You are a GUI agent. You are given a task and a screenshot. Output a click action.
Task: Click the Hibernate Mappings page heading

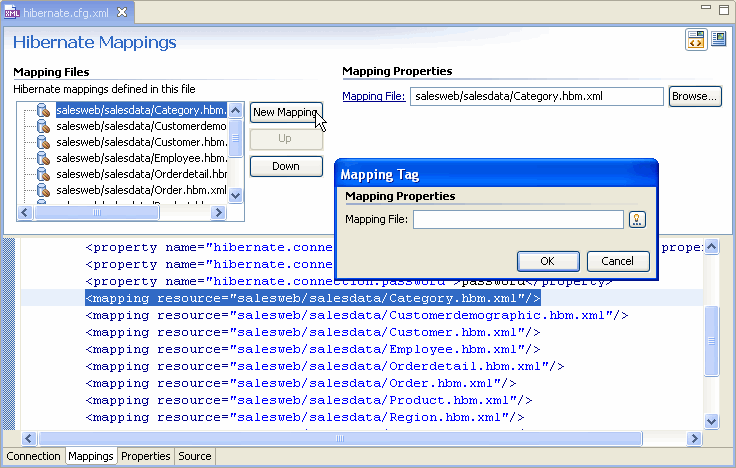tap(94, 42)
